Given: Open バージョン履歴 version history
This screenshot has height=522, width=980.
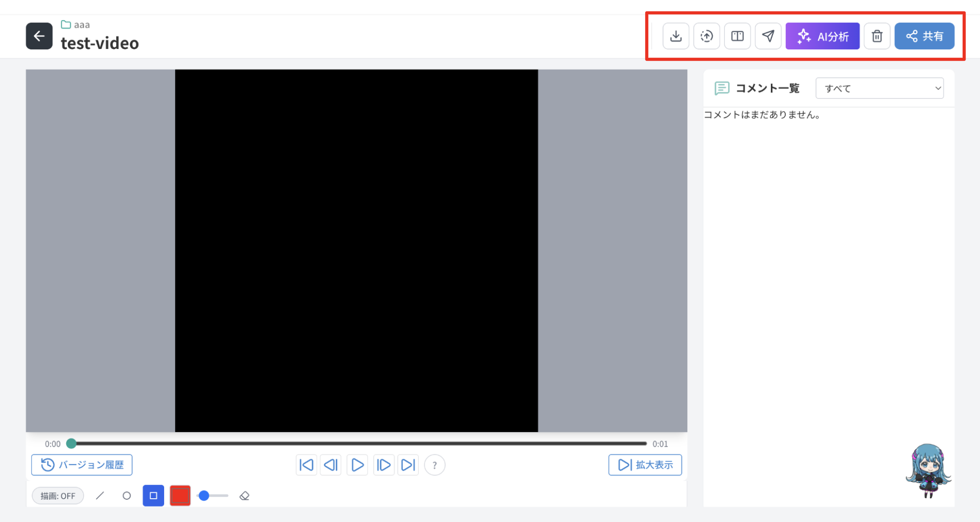Looking at the screenshot, I should tap(82, 465).
